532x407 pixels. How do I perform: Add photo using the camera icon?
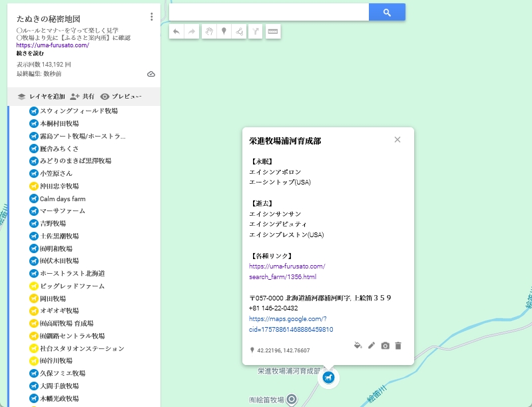[385, 346]
